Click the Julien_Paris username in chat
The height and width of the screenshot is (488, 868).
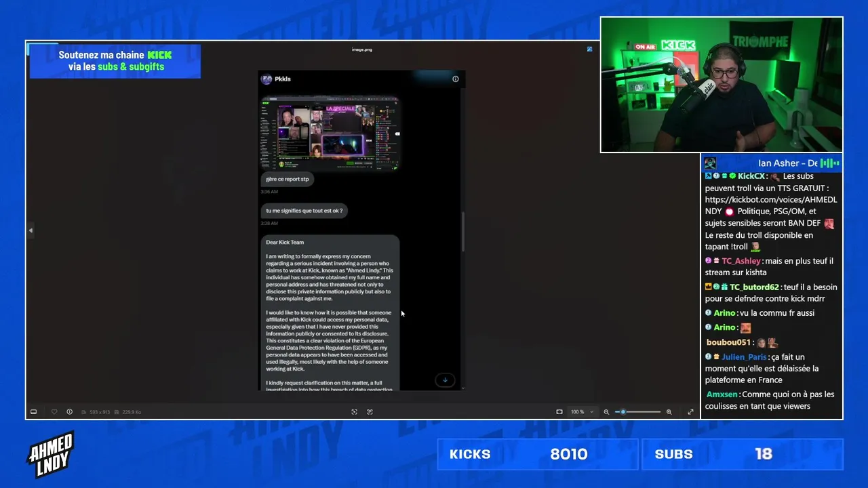(x=744, y=357)
